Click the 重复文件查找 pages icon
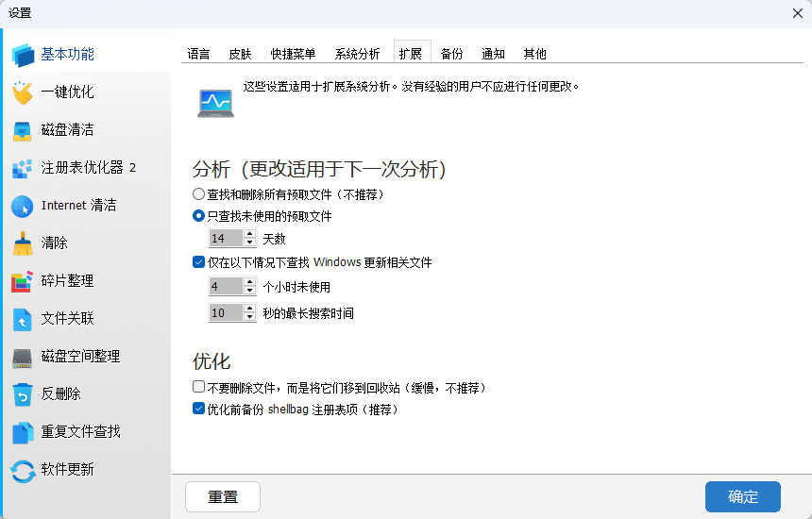Screen dimensions: 812x519 tap(23, 432)
